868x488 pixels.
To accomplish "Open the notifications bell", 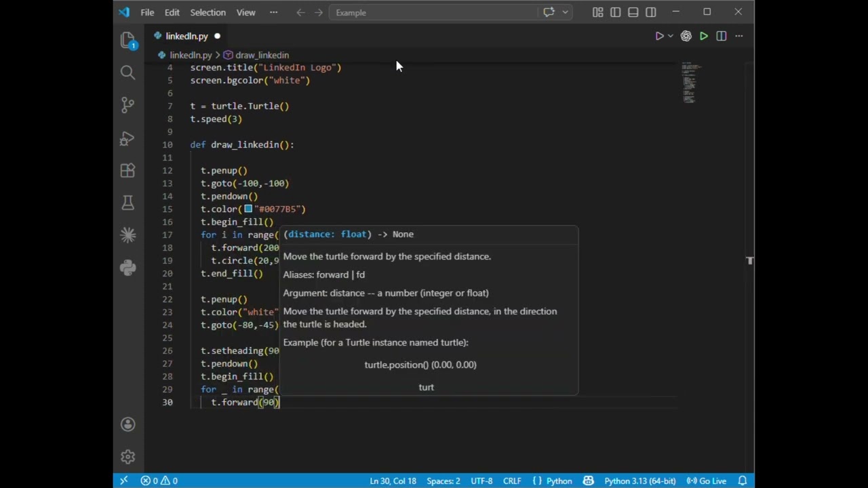I will (x=743, y=481).
